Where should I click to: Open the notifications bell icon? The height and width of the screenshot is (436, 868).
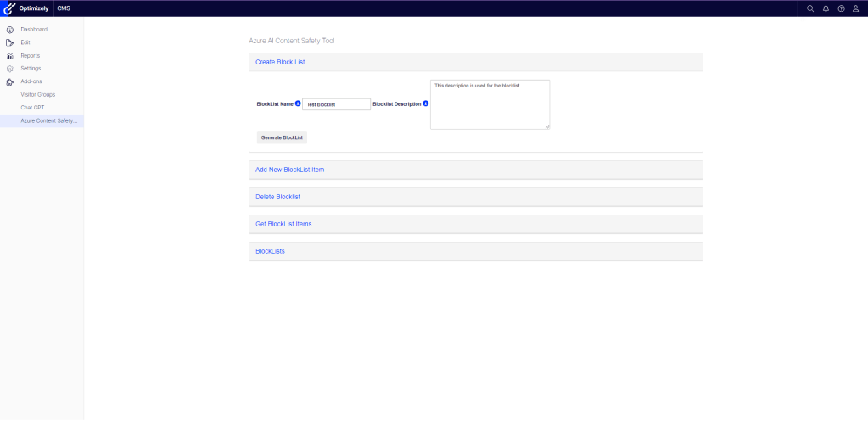click(826, 8)
